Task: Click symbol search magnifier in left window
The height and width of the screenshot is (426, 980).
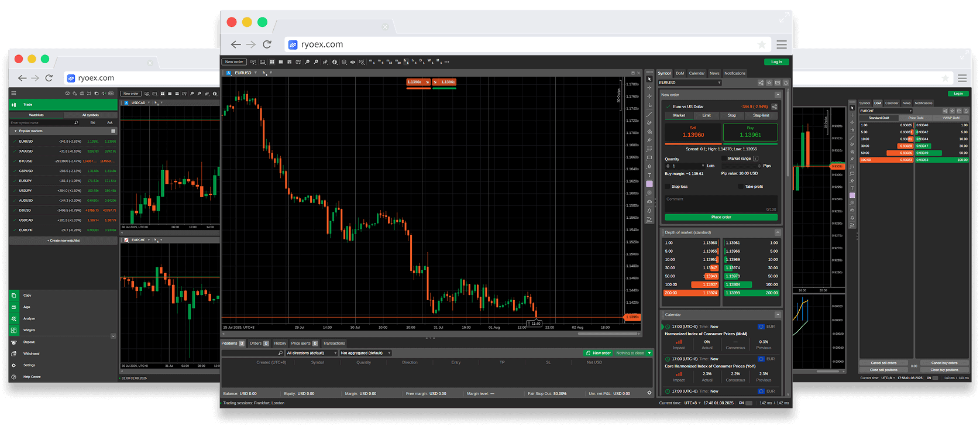Action: pos(76,123)
